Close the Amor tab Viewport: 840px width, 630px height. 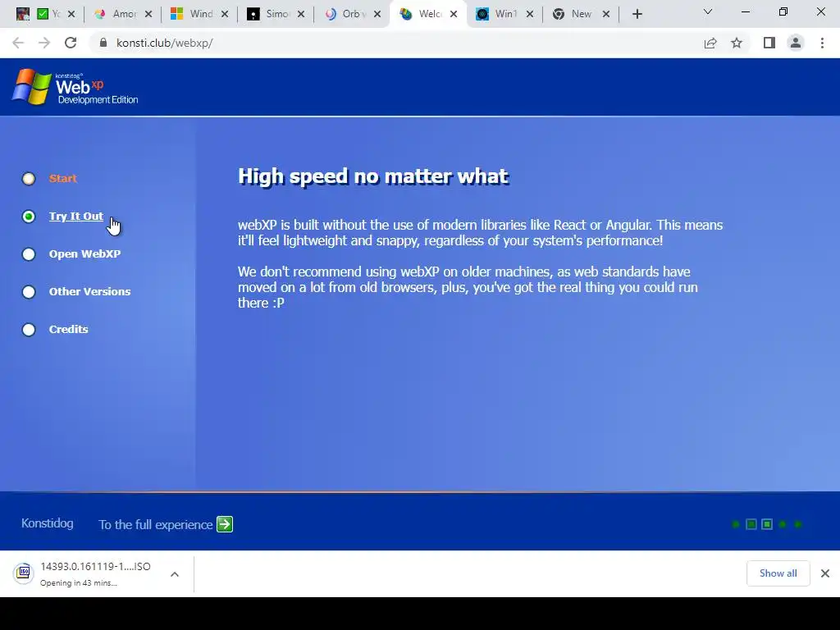click(148, 14)
